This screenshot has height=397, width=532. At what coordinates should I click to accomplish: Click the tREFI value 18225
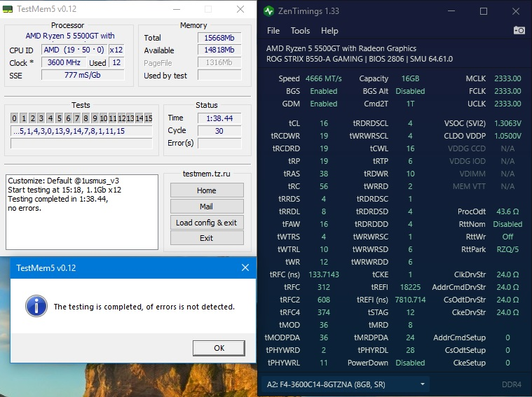coord(410,287)
